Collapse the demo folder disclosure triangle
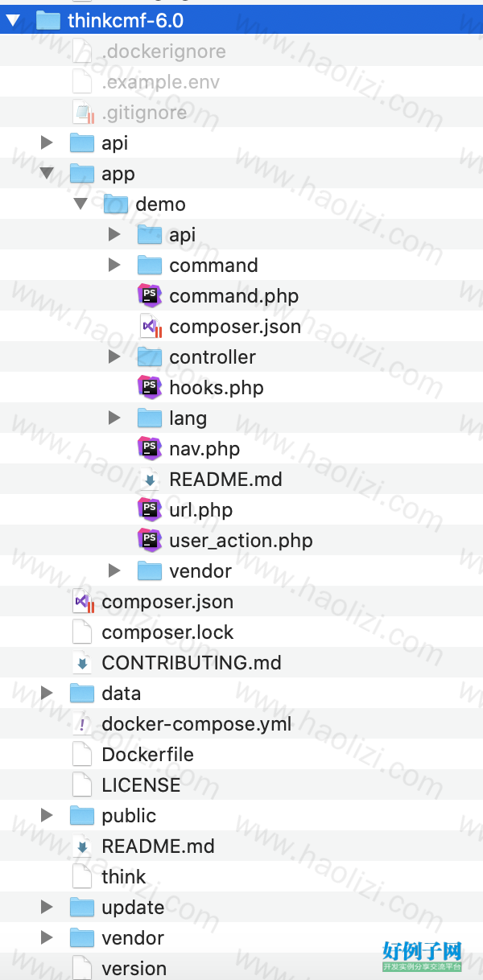The height and width of the screenshot is (980, 483). point(80,204)
